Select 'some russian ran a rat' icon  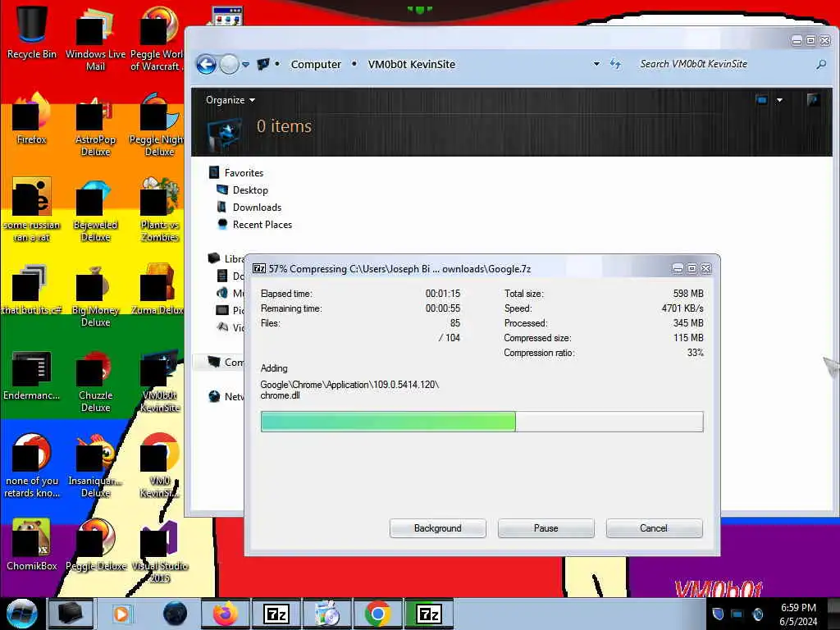32,210
